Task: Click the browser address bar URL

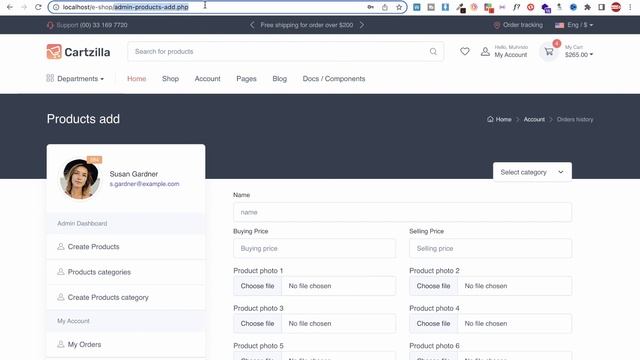Action: 126,7
